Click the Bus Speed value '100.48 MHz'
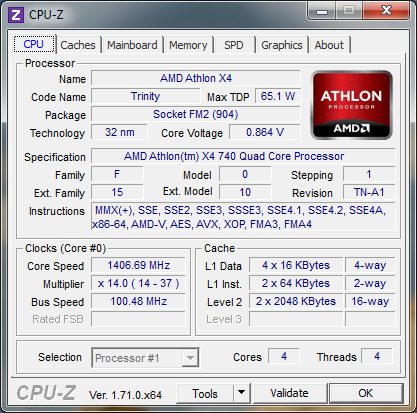This screenshot has height=413, width=417. click(138, 301)
